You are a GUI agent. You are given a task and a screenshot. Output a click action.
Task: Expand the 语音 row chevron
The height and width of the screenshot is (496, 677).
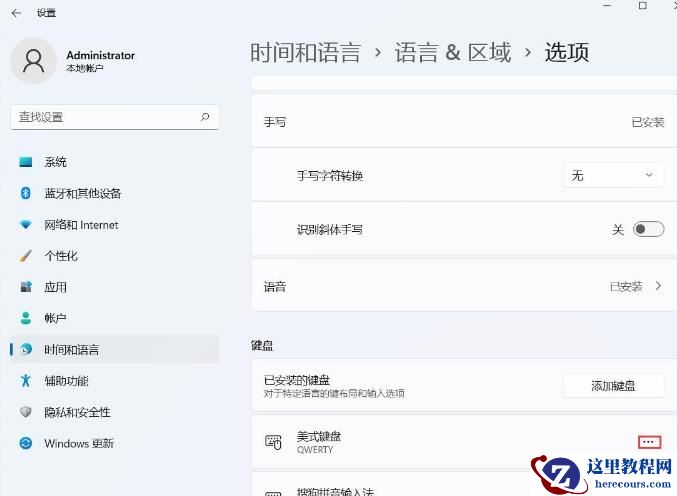pyautogui.click(x=658, y=286)
